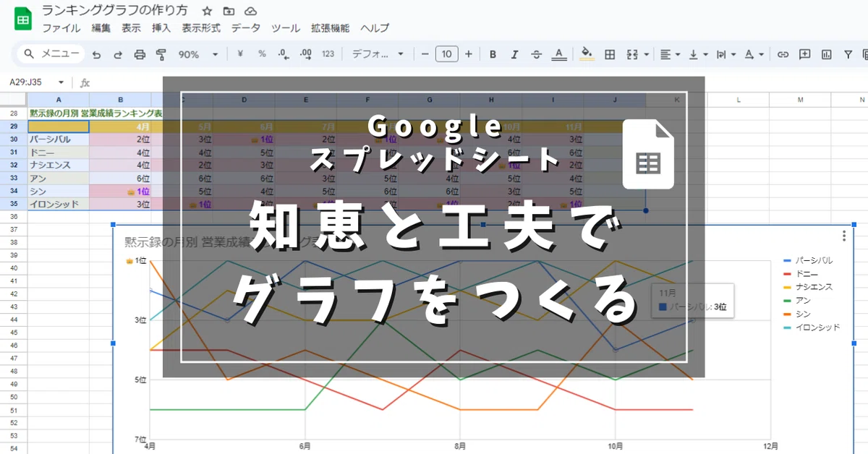Click cell ドニー in column A
Image resolution: width=868 pixels, height=454 pixels.
pos(59,153)
